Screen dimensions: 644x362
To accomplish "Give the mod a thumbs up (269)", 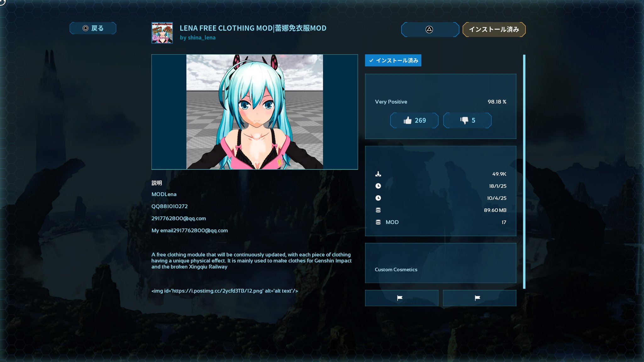I will [414, 120].
